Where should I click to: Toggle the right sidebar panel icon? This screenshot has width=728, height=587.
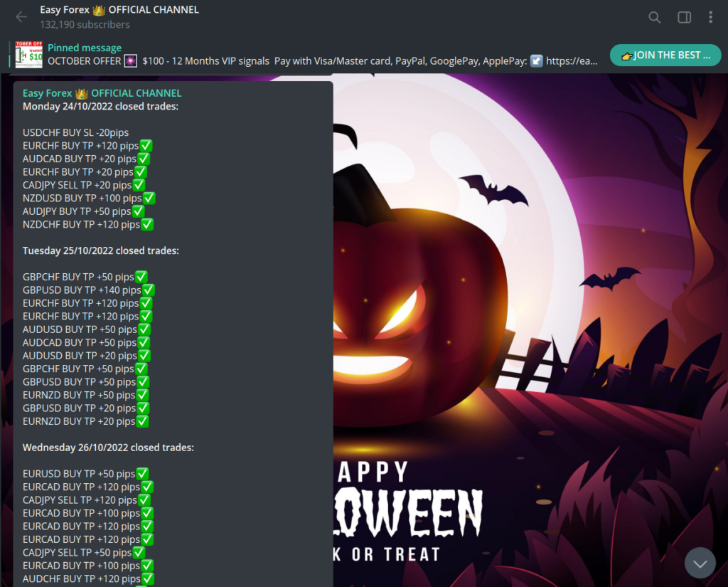pos(684,17)
